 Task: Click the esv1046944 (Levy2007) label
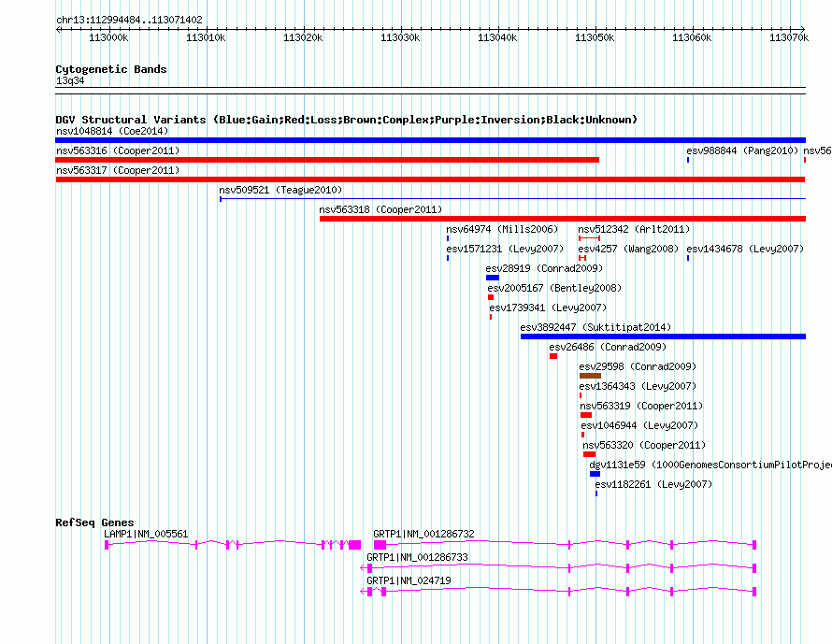[x=640, y=425]
